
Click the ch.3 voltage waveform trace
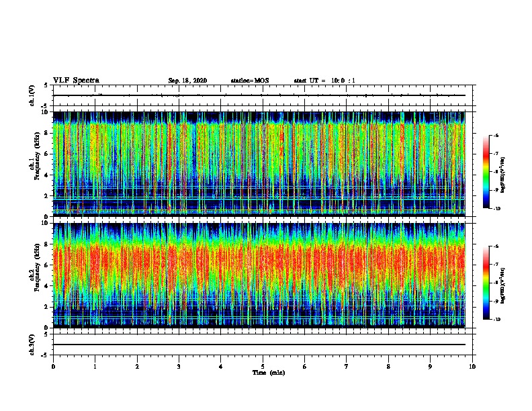(x=259, y=345)
